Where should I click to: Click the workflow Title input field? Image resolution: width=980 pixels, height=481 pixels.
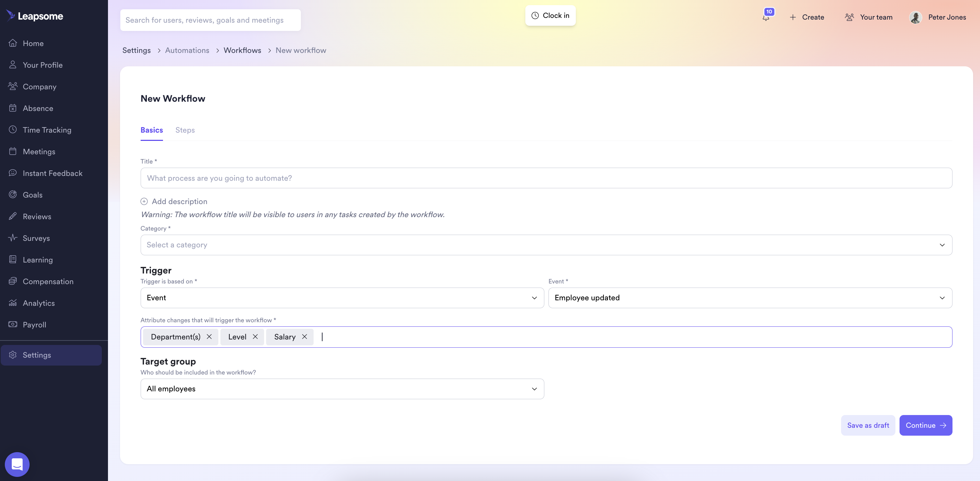point(546,178)
